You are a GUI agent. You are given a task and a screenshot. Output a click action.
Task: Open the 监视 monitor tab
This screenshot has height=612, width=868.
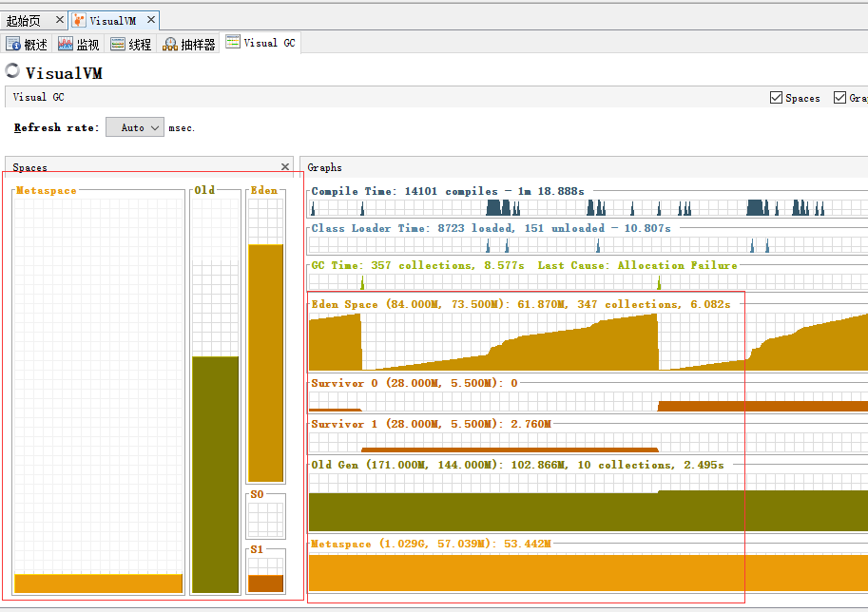coord(79,45)
